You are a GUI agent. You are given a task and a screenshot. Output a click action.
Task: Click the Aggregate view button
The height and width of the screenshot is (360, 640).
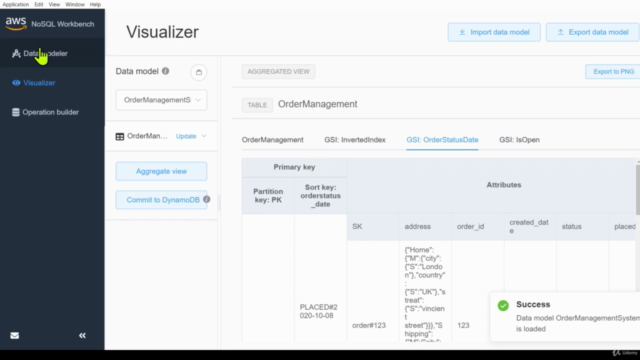pyautogui.click(x=161, y=171)
